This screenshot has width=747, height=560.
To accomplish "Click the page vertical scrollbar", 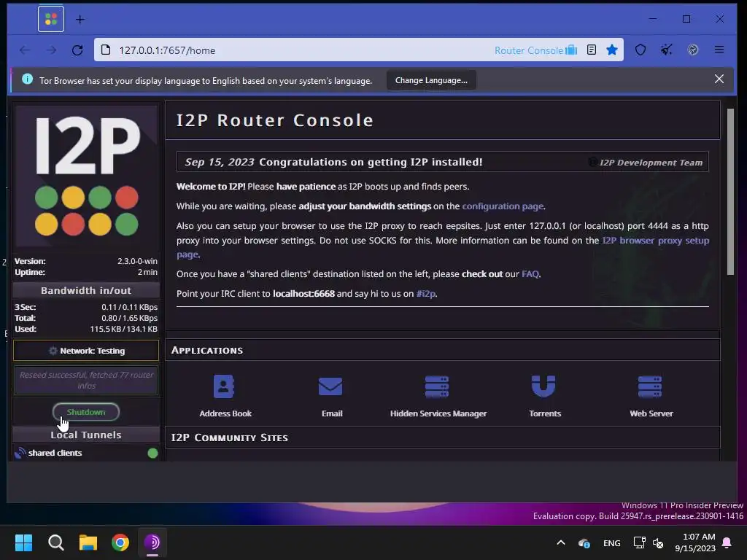I will pos(730,192).
